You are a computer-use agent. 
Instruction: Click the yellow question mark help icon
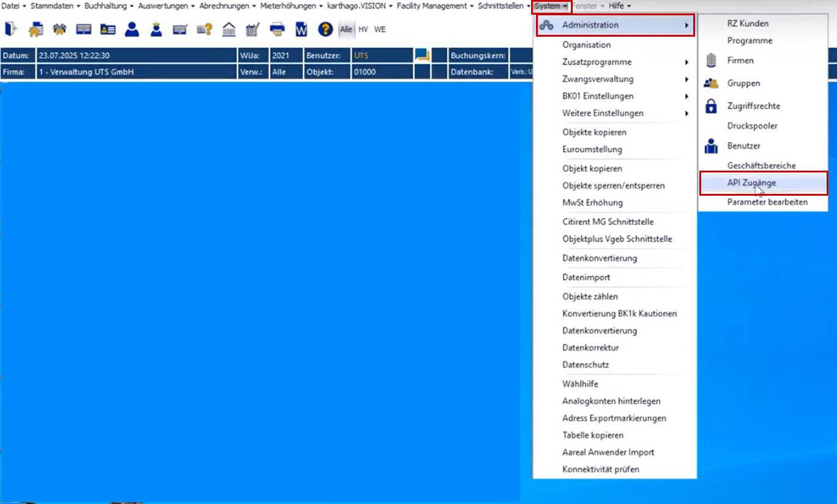325,29
